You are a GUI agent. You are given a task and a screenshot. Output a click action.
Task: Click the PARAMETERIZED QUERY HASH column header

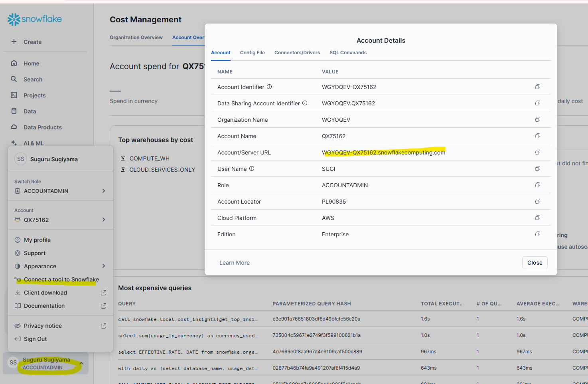click(312, 304)
